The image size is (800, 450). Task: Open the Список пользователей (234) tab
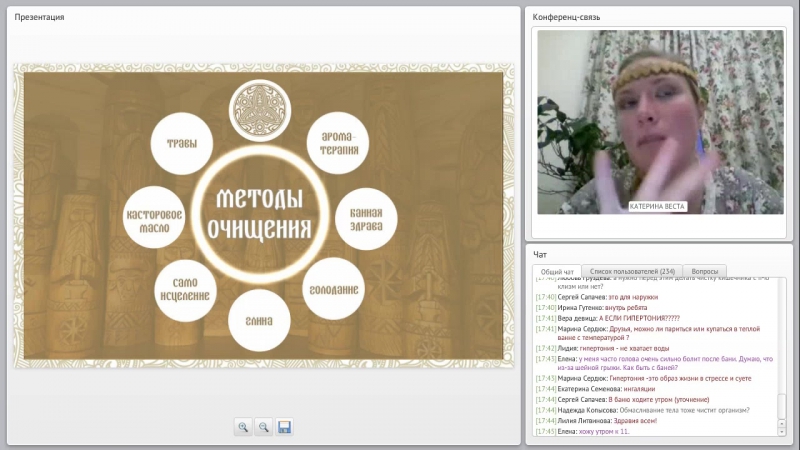[632, 271]
